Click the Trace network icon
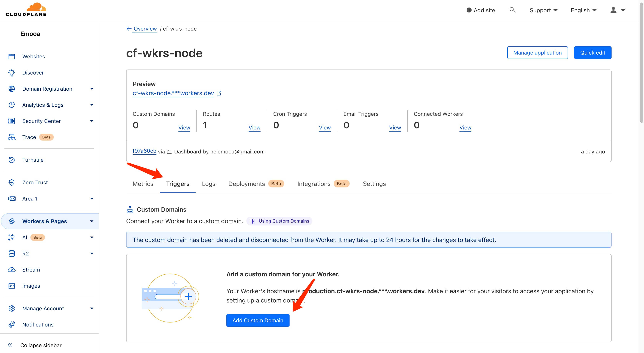This screenshot has height=353, width=644. (12, 137)
